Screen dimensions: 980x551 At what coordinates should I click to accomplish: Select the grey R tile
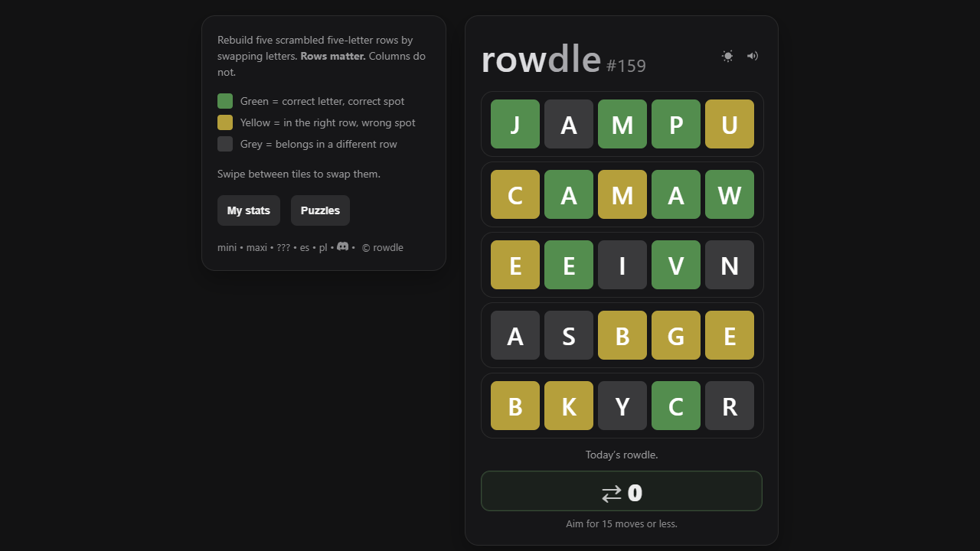point(730,406)
